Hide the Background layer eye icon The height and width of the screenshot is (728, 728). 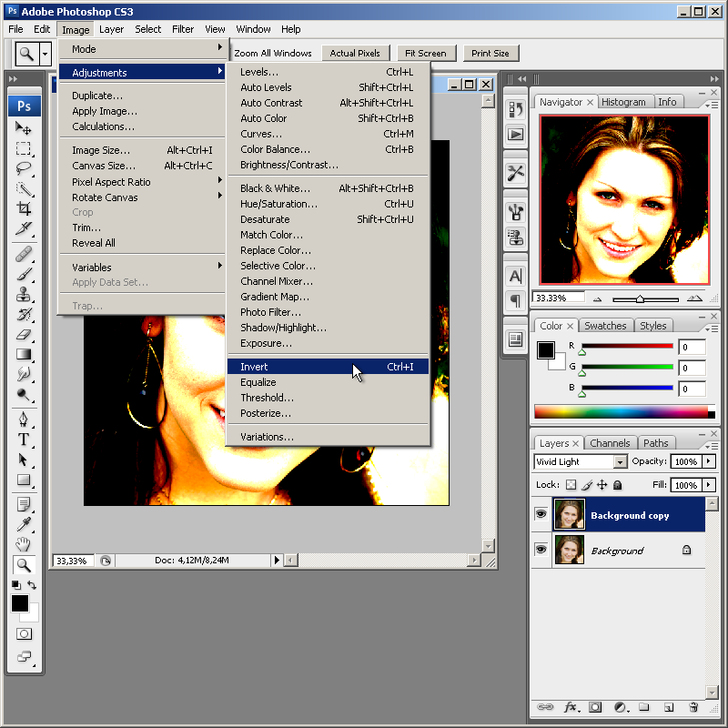pyautogui.click(x=541, y=550)
